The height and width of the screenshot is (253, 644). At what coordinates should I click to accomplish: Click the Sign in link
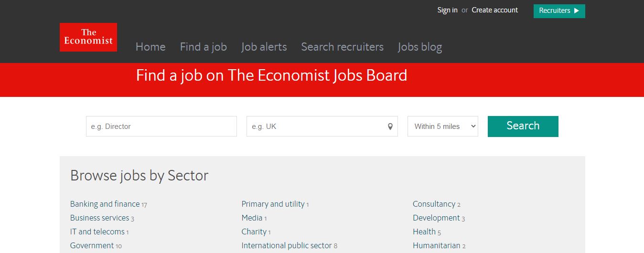point(447,10)
